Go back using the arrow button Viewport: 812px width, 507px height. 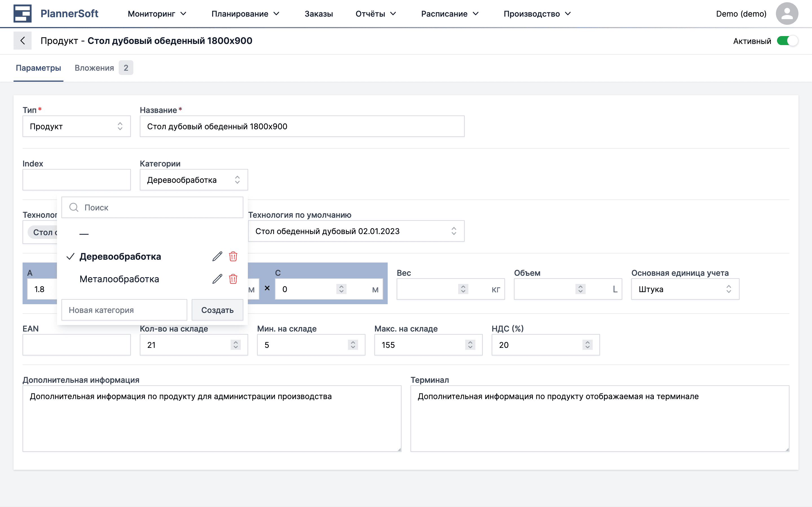pos(23,41)
